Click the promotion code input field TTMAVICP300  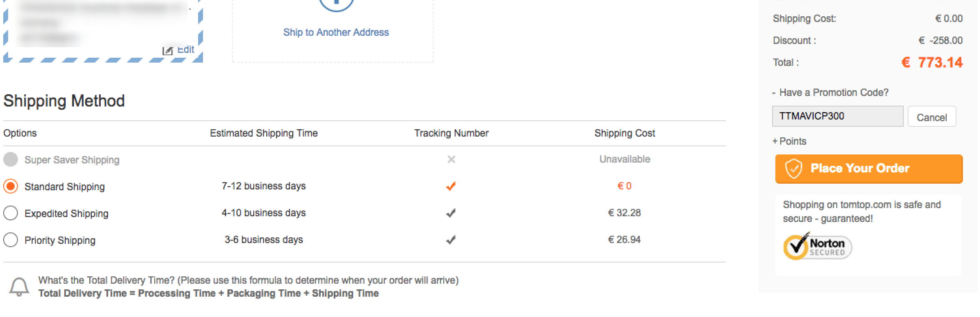[x=838, y=116]
